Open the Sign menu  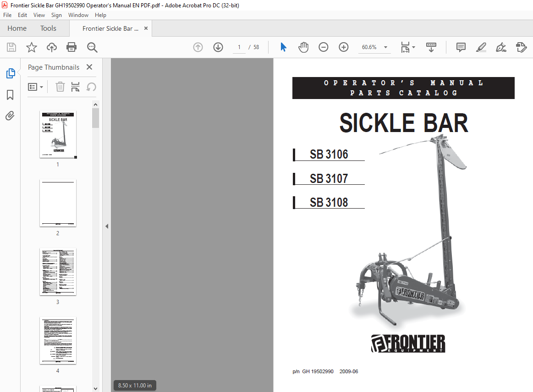(56, 15)
